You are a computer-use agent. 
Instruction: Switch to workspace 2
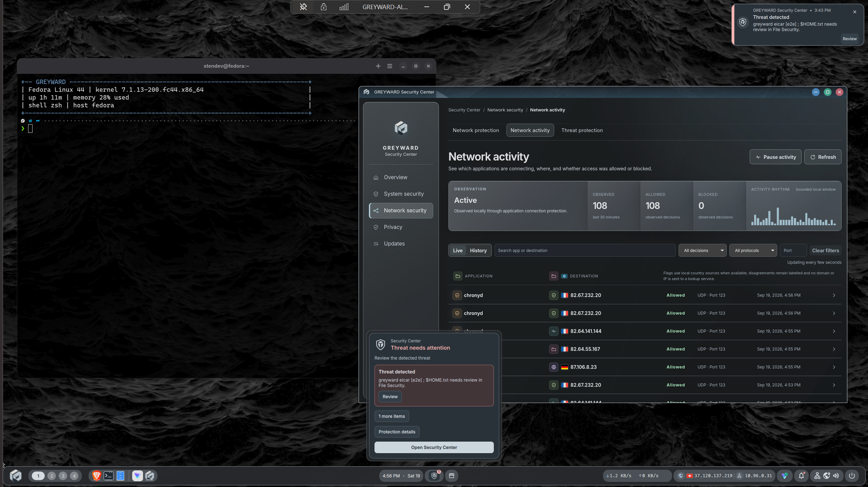(x=52, y=476)
